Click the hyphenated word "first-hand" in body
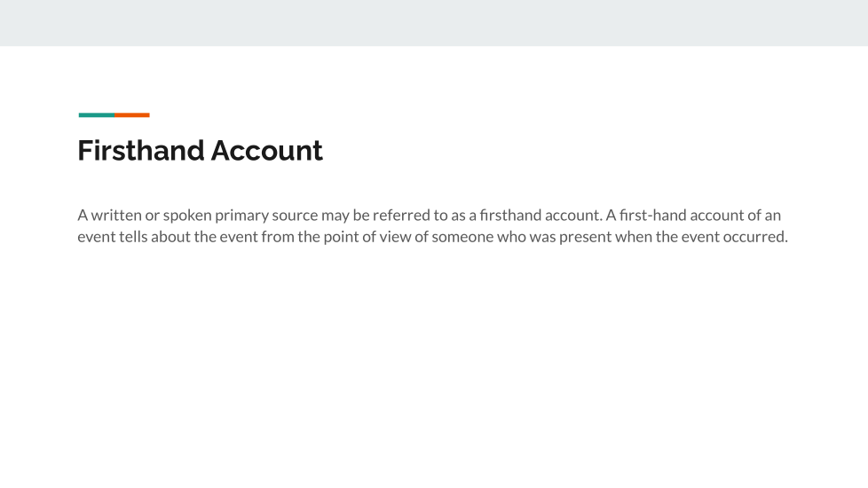 tap(652, 216)
